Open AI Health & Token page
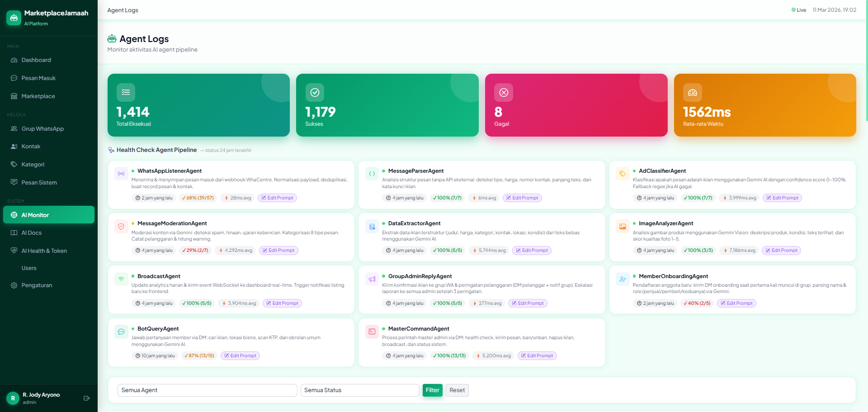868x412 pixels. pyautogui.click(x=44, y=251)
